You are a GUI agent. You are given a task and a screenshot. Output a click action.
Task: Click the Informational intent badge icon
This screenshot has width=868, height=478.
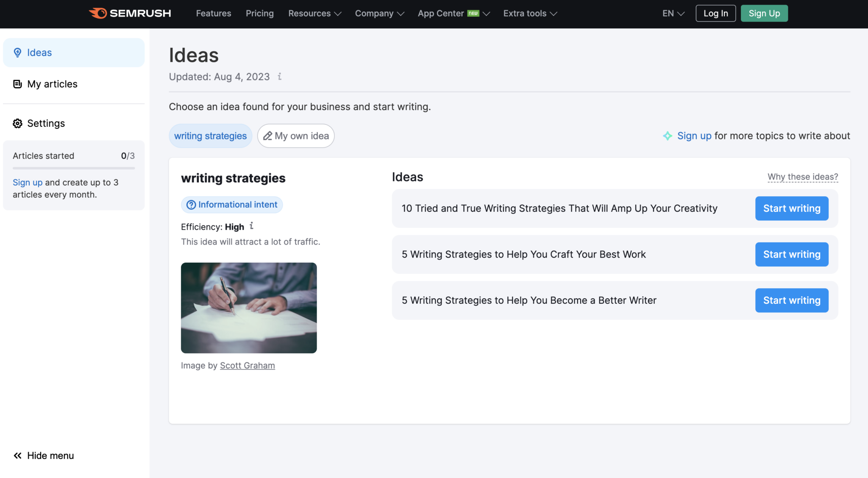pyautogui.click(x=191, y=204)
